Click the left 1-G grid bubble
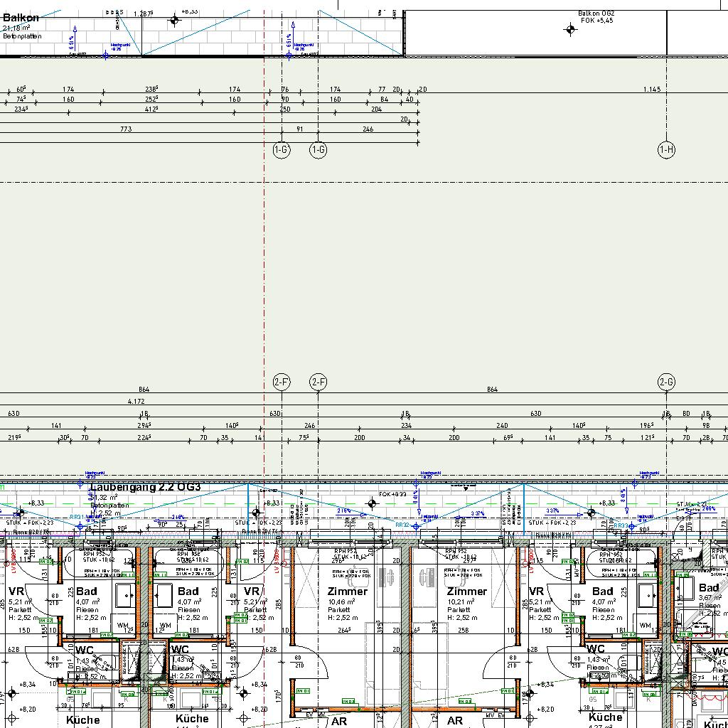This screenshot has width=728, height=728. (x=282, y=149)
